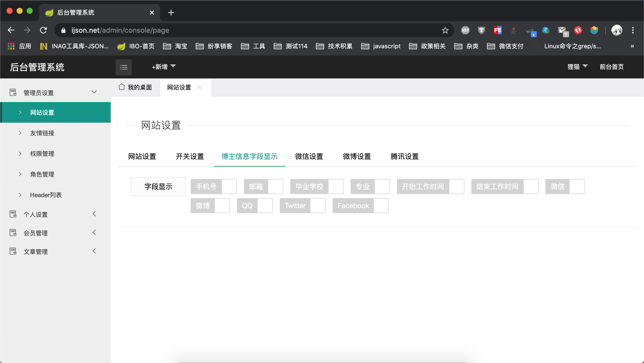Toggle the 邮箱 field display switch

263,187
